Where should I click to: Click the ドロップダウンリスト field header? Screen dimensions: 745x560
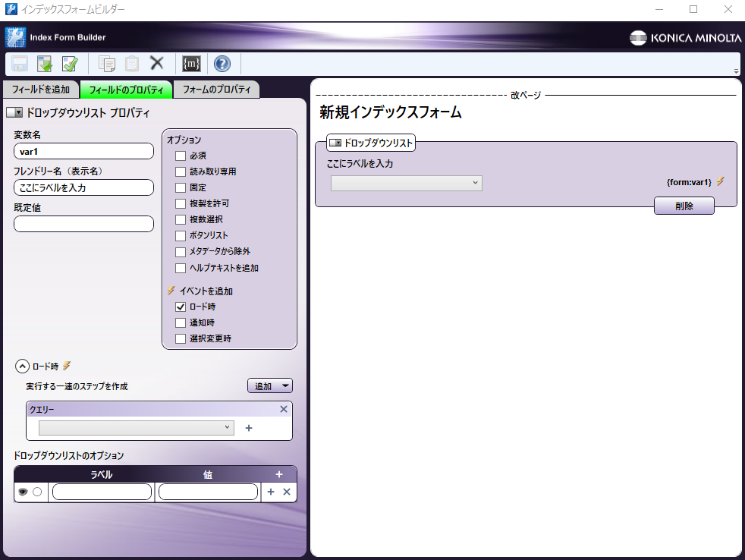click(x=371, y=143)
